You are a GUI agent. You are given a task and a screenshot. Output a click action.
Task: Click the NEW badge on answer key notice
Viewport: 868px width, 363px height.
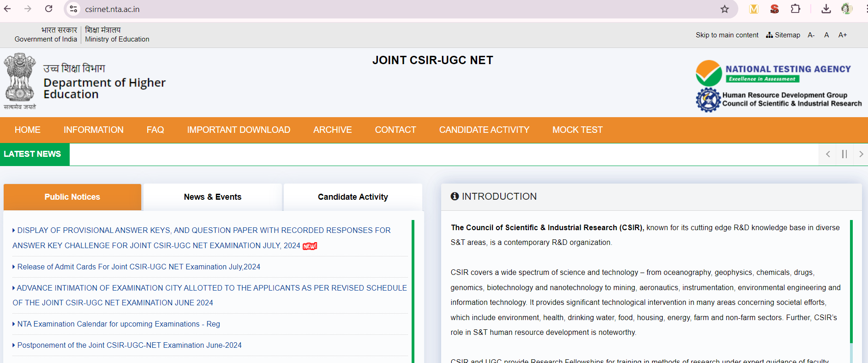[x=310, y=246]
